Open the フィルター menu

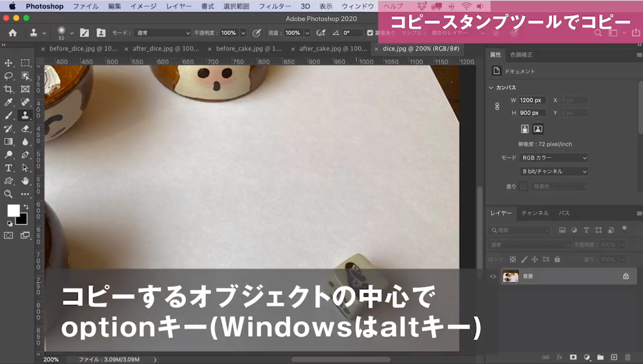pos(274,6)
